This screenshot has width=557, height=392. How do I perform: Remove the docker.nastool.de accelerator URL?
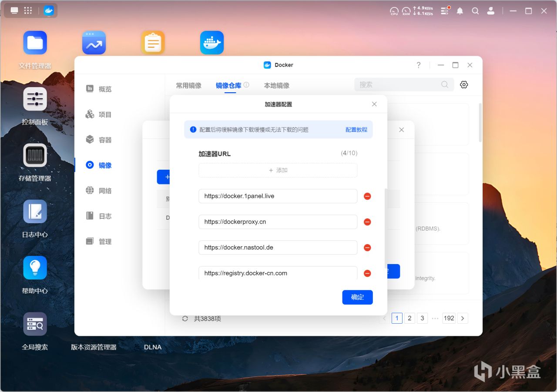[x=367, y=248]
